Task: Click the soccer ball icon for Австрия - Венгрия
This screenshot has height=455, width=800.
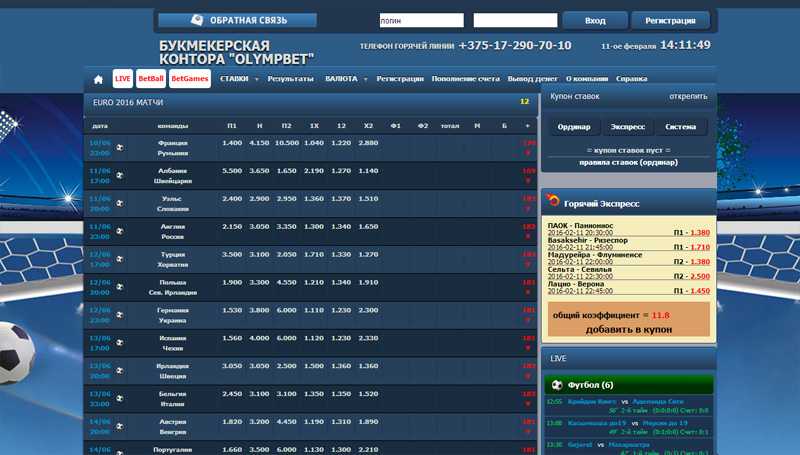Action: (x=119, y=426)
